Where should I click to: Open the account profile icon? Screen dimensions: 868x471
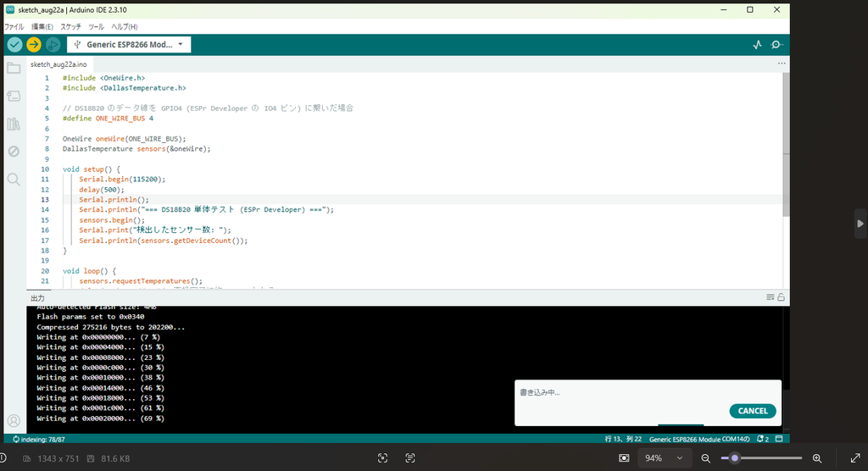14,421
